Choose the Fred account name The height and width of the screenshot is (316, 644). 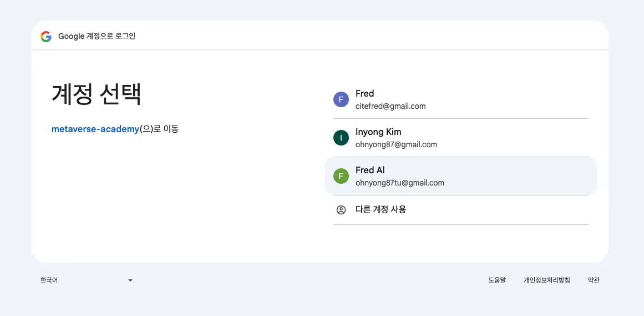point(365,93)
